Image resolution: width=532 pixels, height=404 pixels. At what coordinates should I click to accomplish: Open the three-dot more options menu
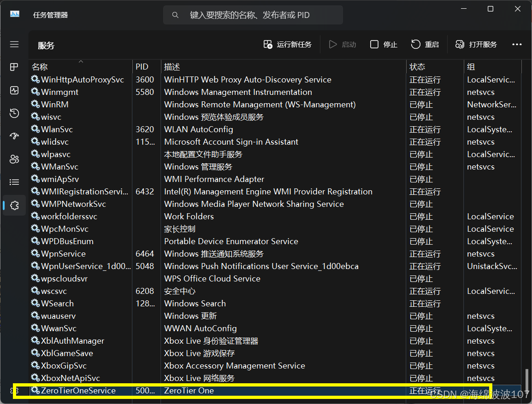[x=517, y=44]
